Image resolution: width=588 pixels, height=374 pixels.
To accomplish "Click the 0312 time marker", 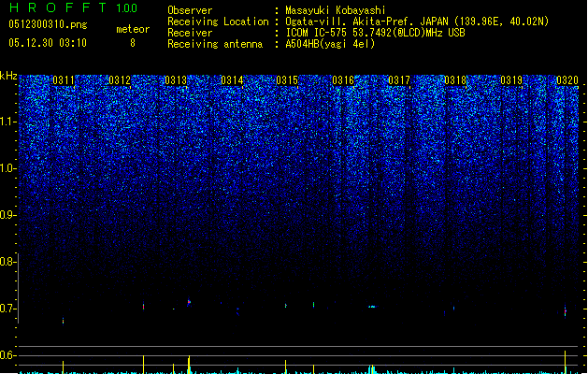I will pyautogui.click(x=120, y=80).
